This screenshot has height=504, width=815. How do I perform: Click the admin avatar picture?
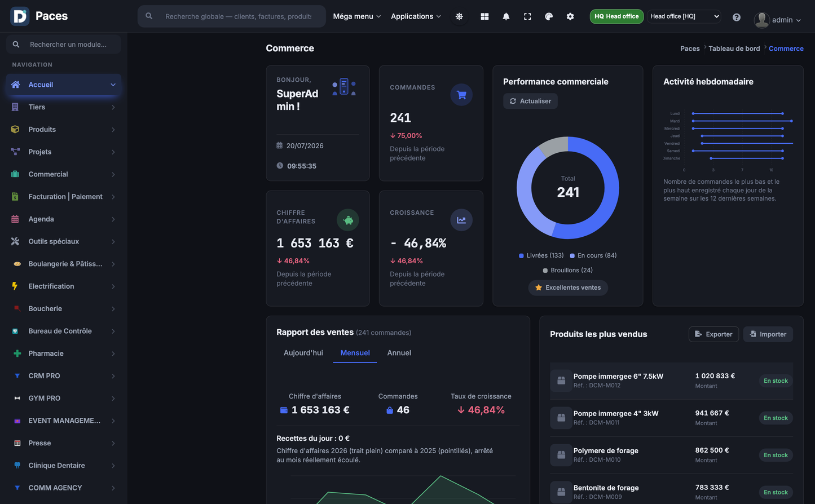tap(762, 20)
